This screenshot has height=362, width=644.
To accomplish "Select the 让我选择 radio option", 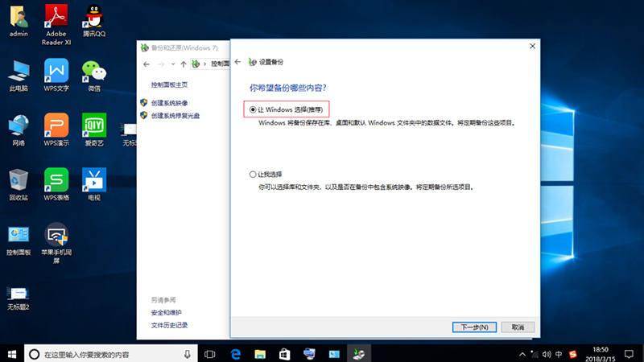I will pyautogui.click(x=266, y=175).
